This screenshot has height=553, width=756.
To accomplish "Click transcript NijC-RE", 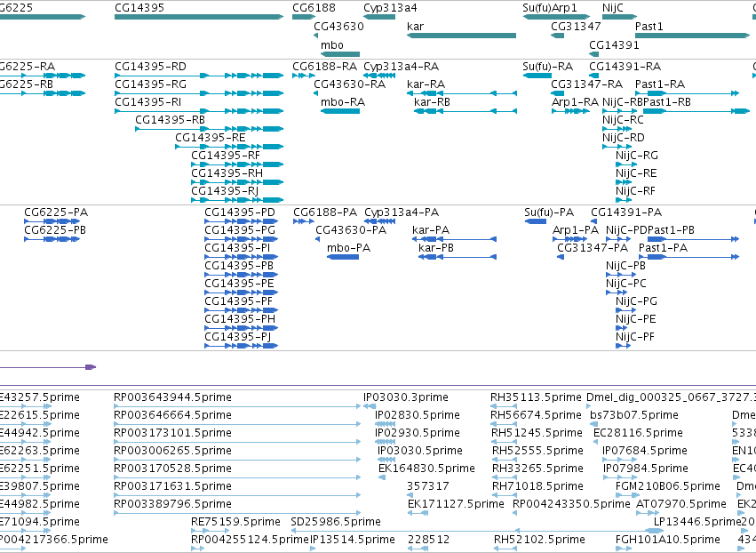I will coord(624,182).
